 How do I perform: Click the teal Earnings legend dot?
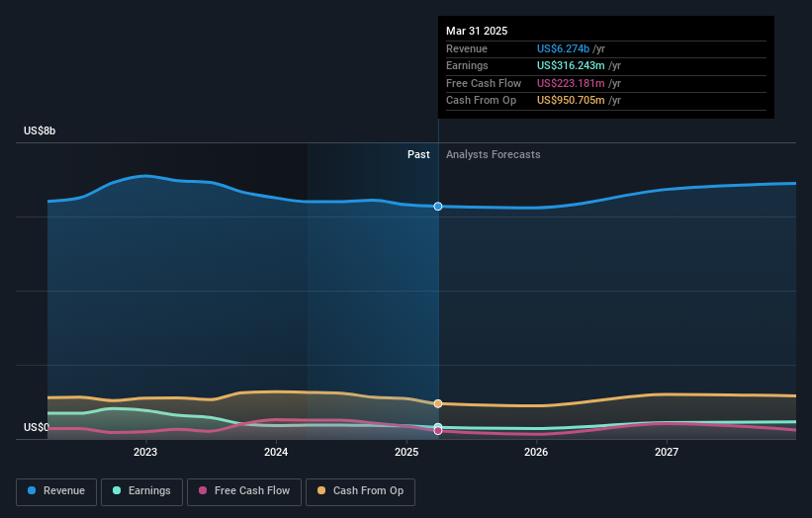point(117,490)
